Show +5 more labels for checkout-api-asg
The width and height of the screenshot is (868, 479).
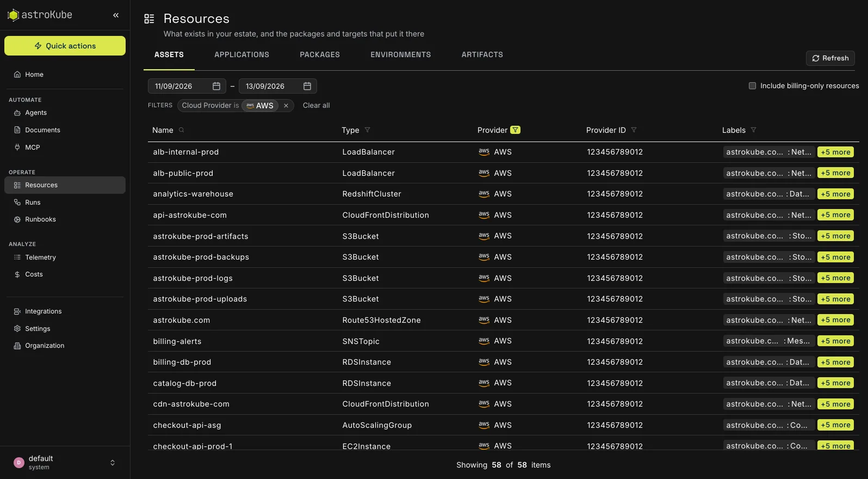(x=835, y=425)
